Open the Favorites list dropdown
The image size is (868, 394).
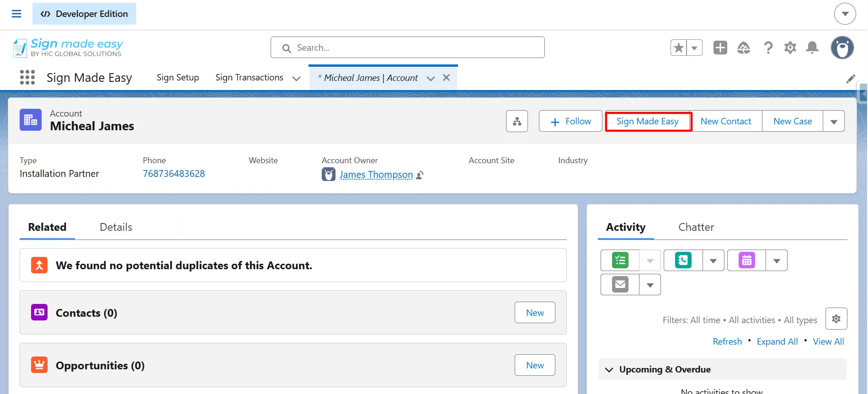[695, 48]
